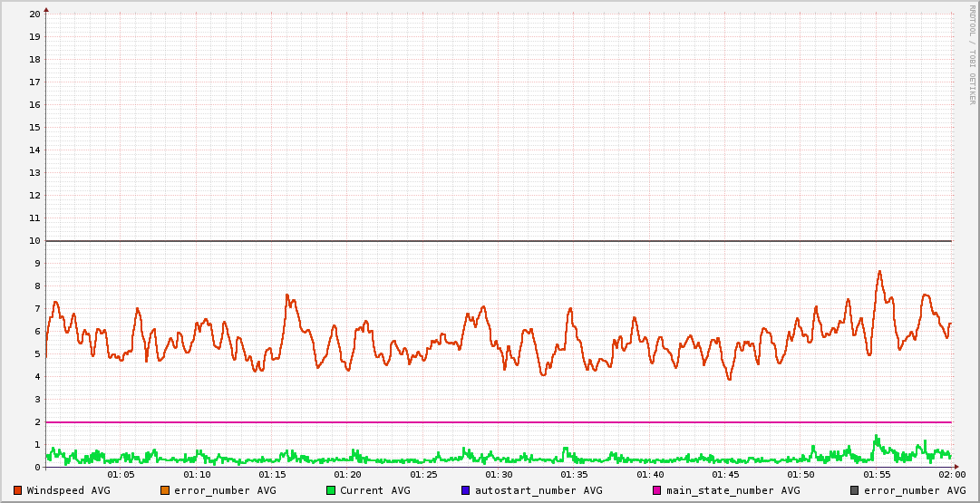Click the gray error_number legend swatch
The height and width of the screenshot is (503, 980).
tap(855, 490)
